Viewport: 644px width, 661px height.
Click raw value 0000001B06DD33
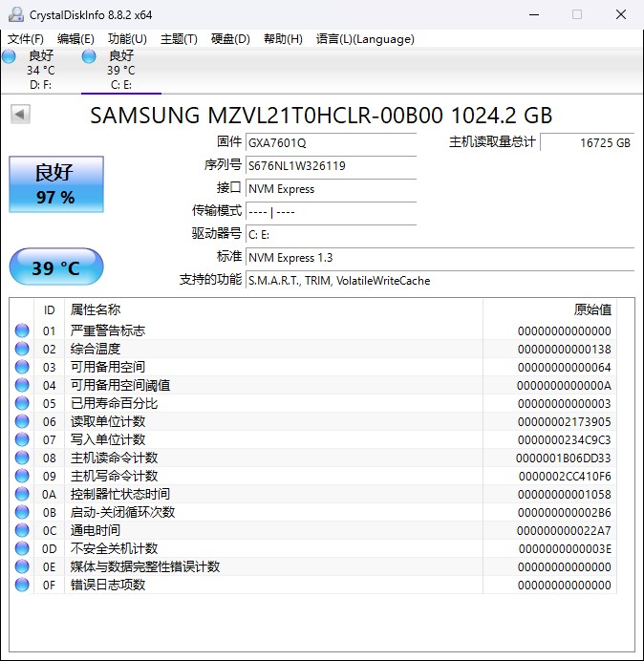[564, 458]
